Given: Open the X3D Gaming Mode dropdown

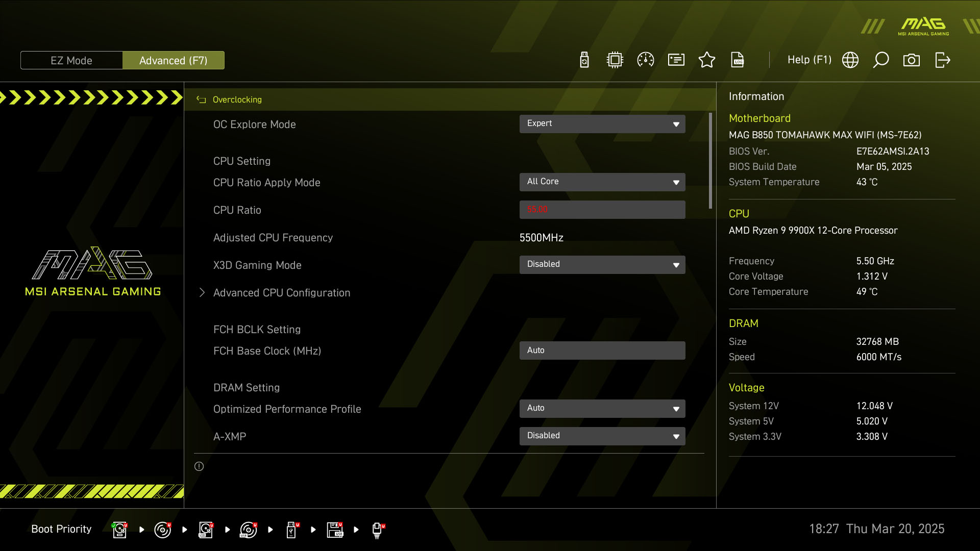Looking at the screenshot, I should tap(602, 265).
